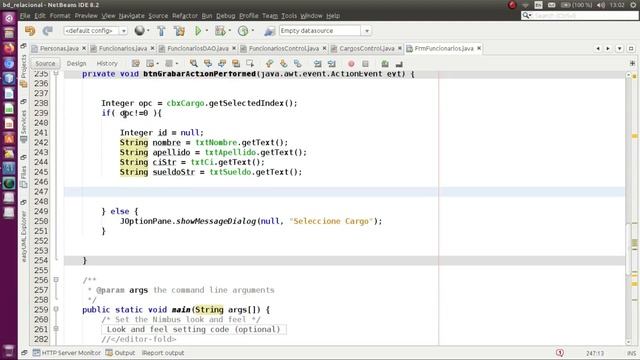The height and width of the screenshot is (360, 640).
Task: Collapse fold at line 235 method
Action: [x=56, y=73]
